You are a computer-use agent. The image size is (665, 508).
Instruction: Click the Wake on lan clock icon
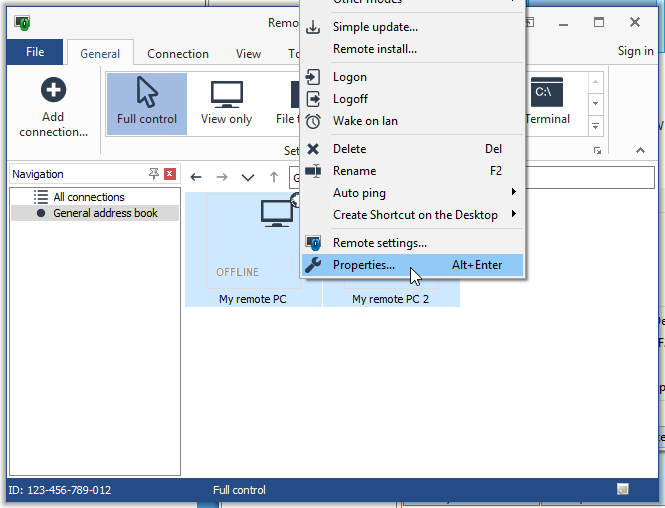pyautogui.click(x=313, y=121)
